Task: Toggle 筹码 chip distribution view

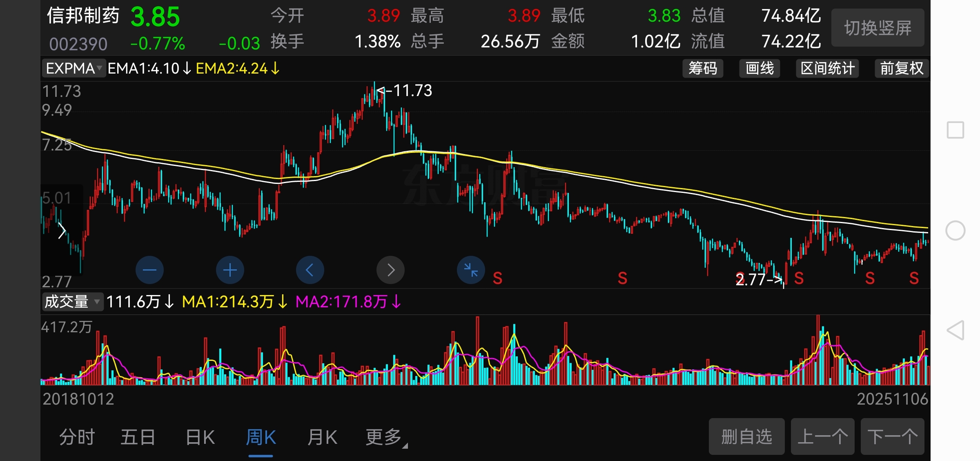Action: coord(703,68)
